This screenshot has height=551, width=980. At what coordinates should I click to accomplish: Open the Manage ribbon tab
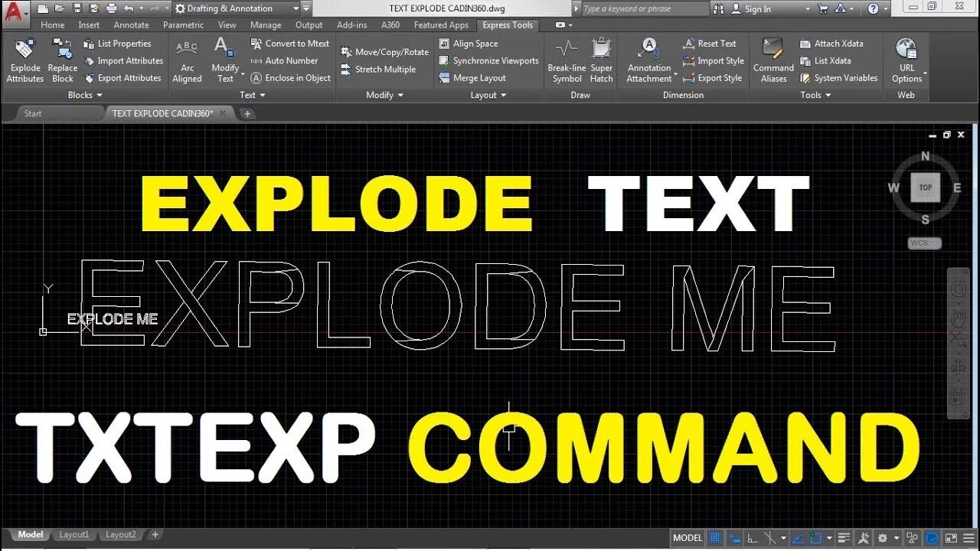[266, 25]
